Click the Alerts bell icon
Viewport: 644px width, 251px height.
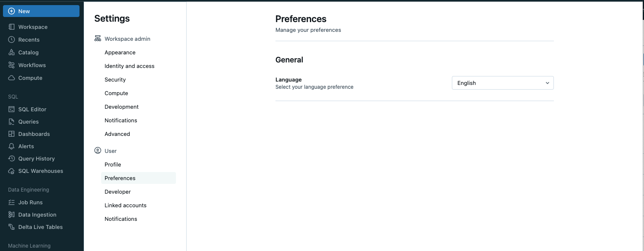click(11, 146)
